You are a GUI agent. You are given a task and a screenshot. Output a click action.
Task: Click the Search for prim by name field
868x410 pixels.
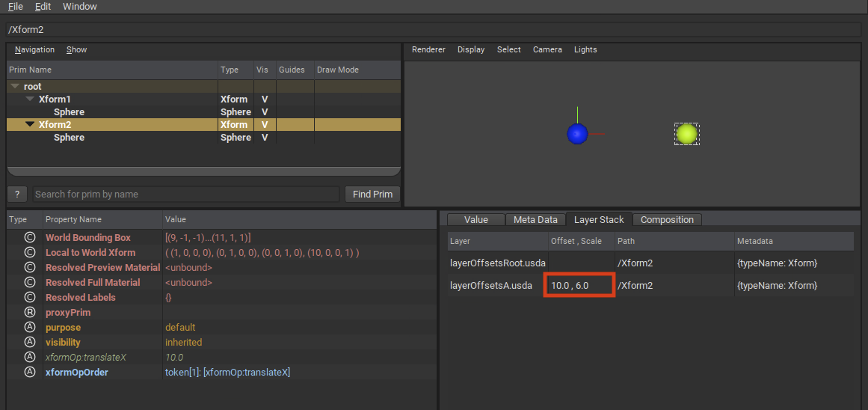(x=185, y=194)
